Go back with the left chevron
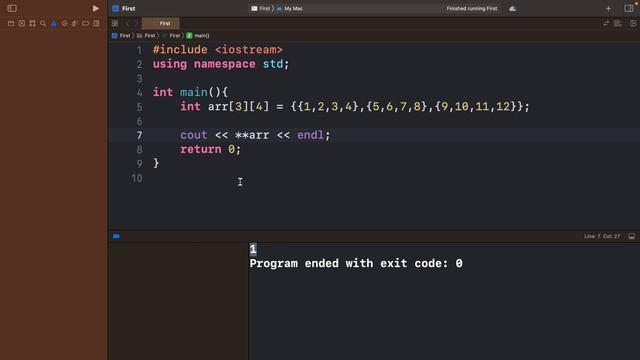 point(127,23)
